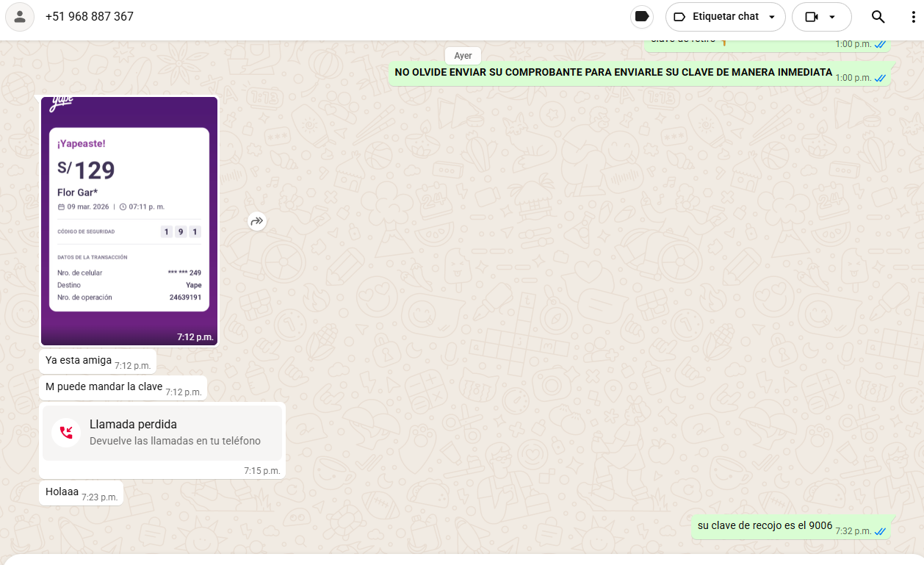
Task: Select the "Ya esta amiga" message
Action: tap(79, 361)
